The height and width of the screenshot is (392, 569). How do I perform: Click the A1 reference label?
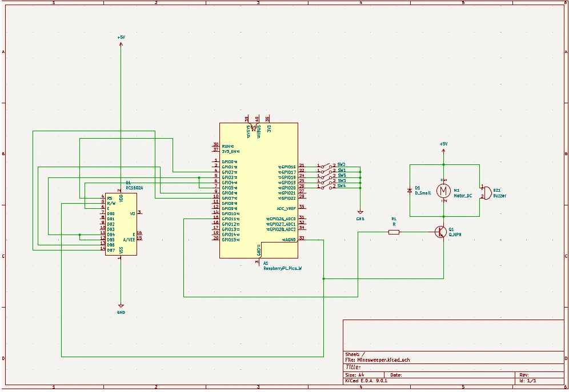tap(266, 263)
